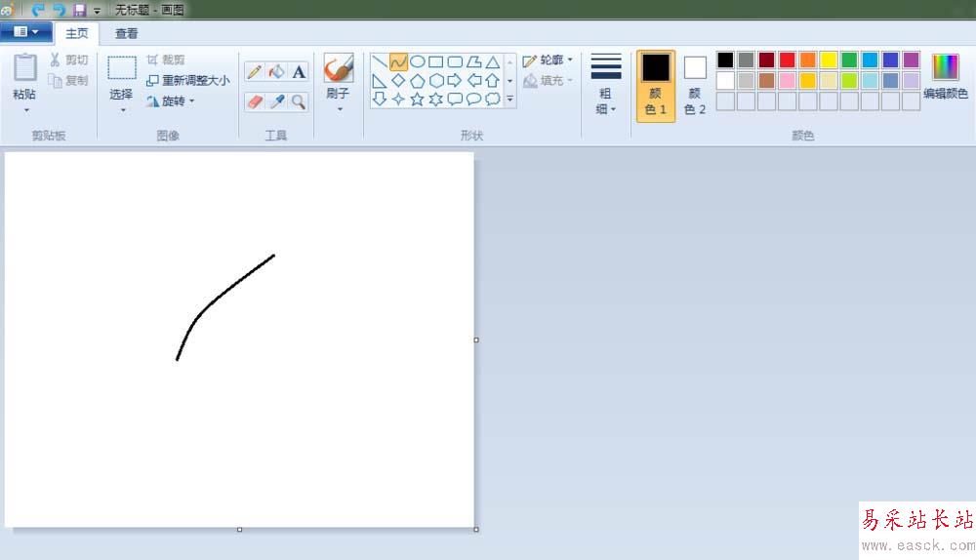Image resolution: width=976 pixels, height=560 pixels.
Task: Select the Color picker eyedropper tool
Action: [x=276, y=101]
